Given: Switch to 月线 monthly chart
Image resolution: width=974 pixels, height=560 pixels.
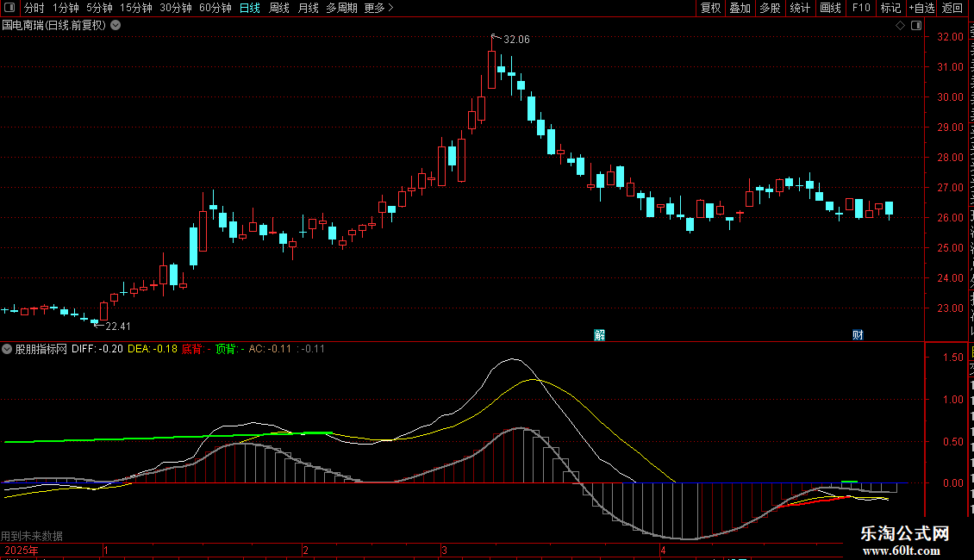Looking at the screenshot, I should point(308,8).
